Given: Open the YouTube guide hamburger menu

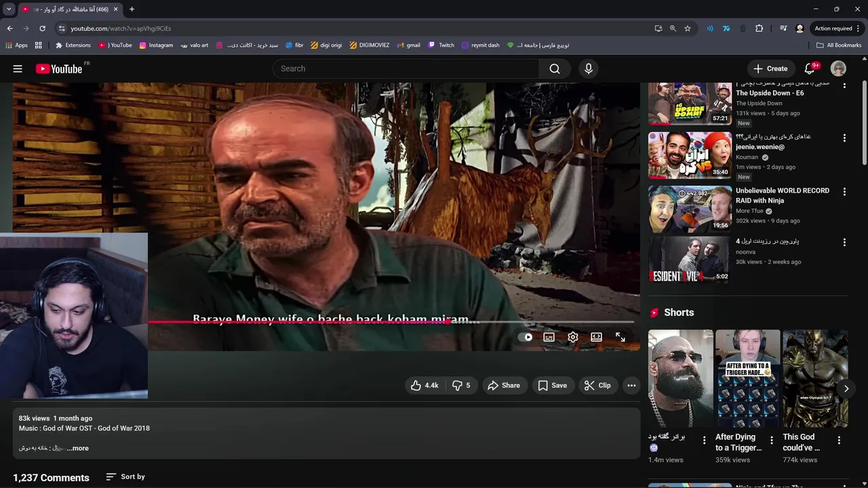Looking at the screenshot, I should (18, 68).
